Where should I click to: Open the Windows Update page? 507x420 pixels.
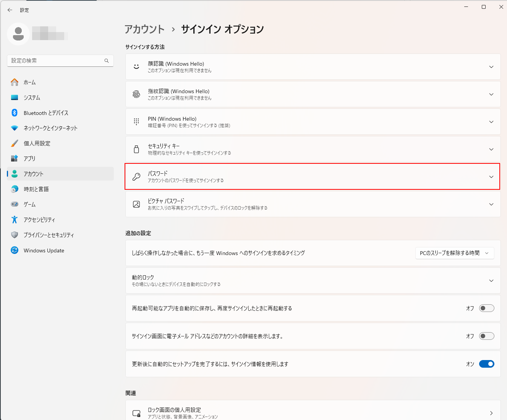point(60,250)
